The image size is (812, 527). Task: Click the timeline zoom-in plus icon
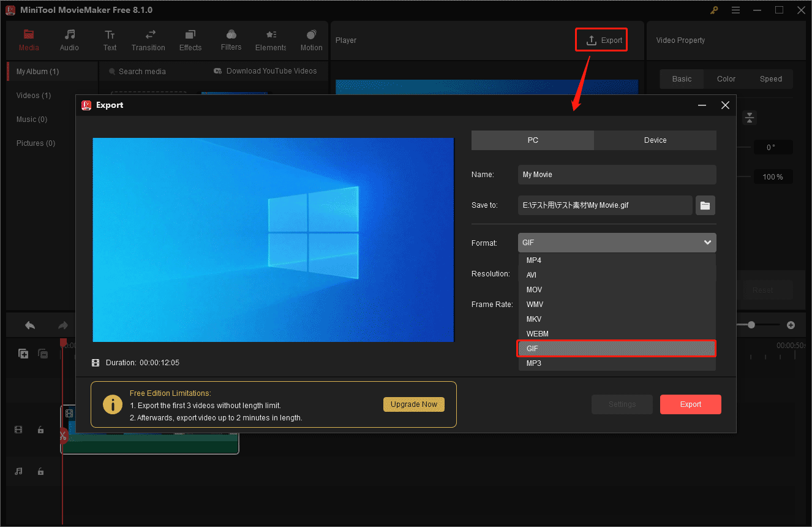pyautogui.click(x=791, y=325)
